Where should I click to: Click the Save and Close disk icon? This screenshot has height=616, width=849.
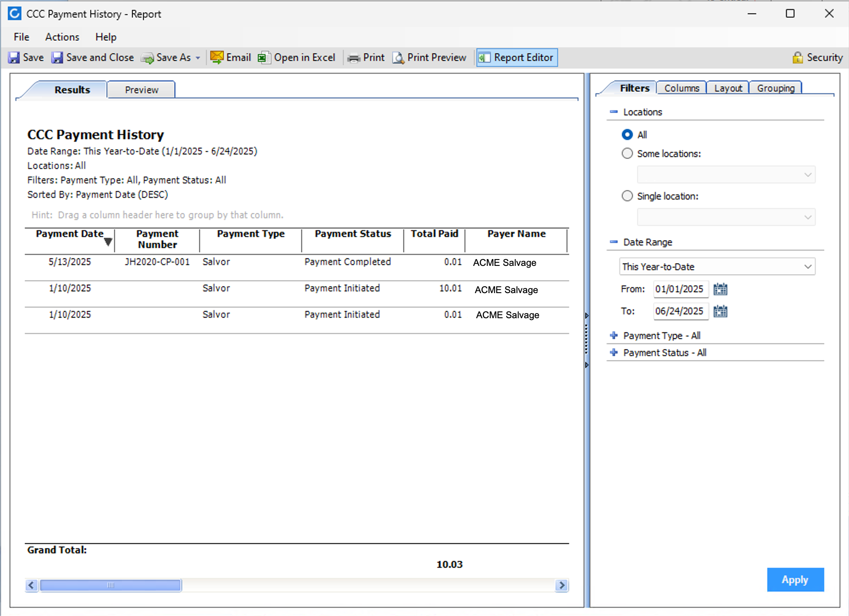pyautogui.click(x=57, y=57)
